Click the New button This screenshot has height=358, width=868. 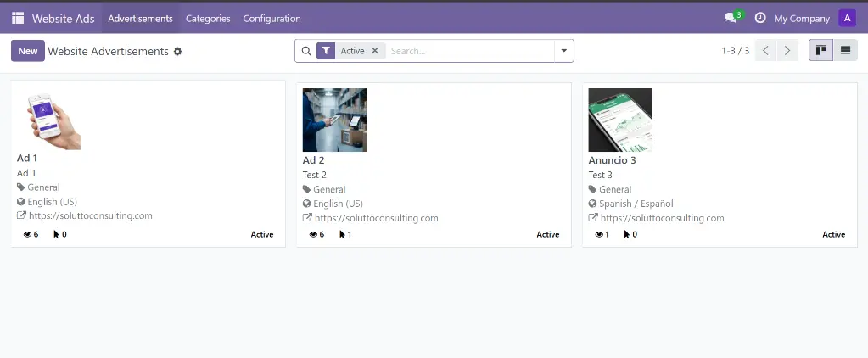pyautogui.click(x=28, y=51)
